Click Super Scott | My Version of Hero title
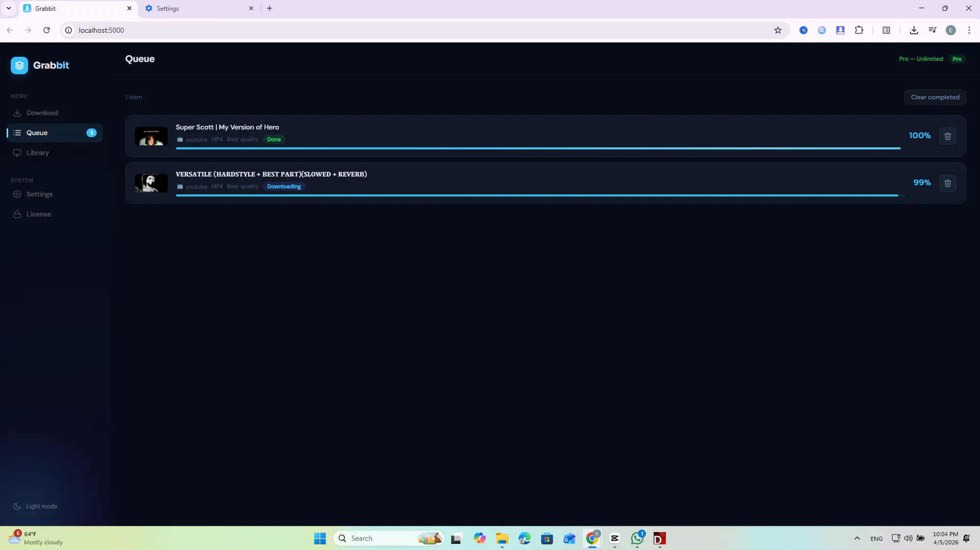The width and height of the screenshot is (980, 550). click(x=228, y=127)
